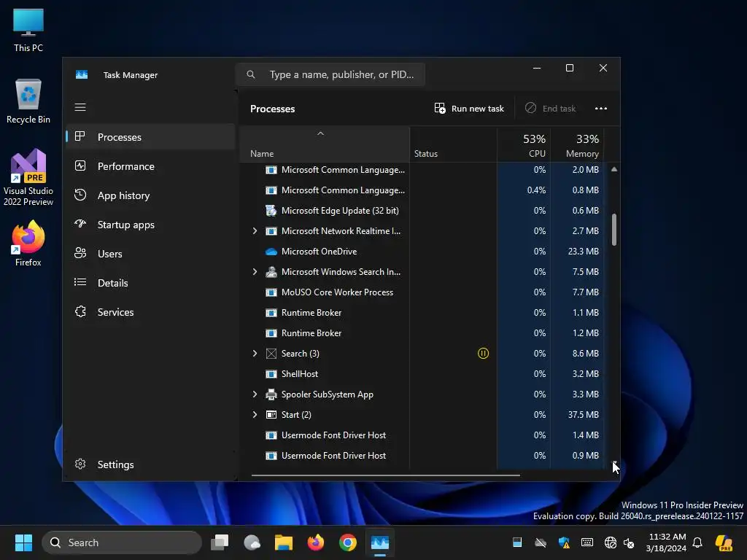Open the clock showing 11:32 AM
The width and height of the screenshot is (747, 560).
666,542
